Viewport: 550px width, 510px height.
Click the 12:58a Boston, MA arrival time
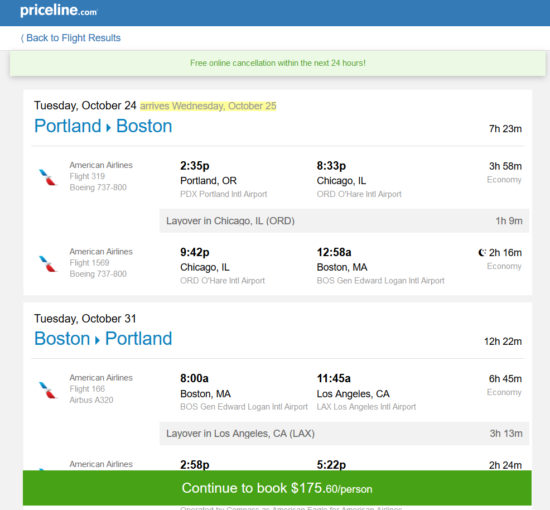tap(334, 252)
